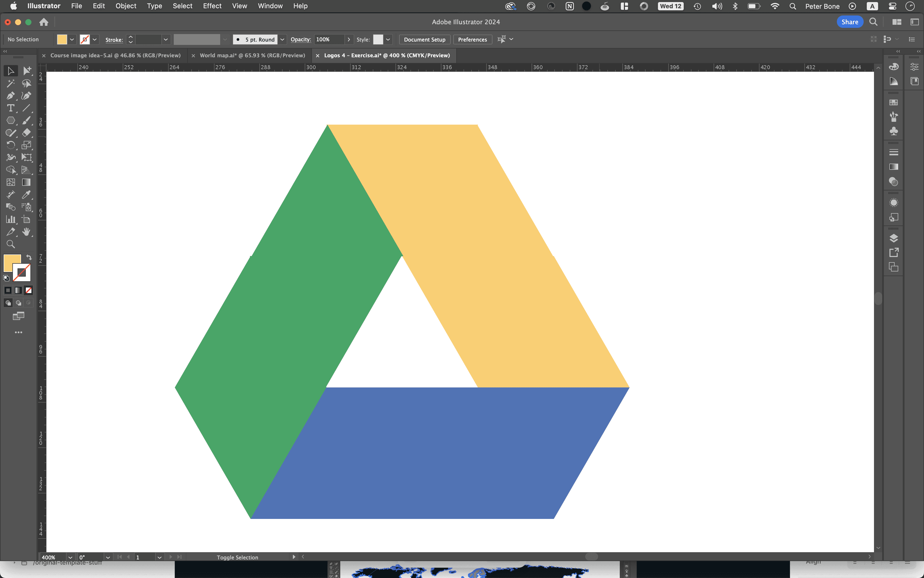Image resolution: width=924 pixels, height=578 pixels.
Task: Pick the Paintbrush tool
Action: click(x=27, y=121)
